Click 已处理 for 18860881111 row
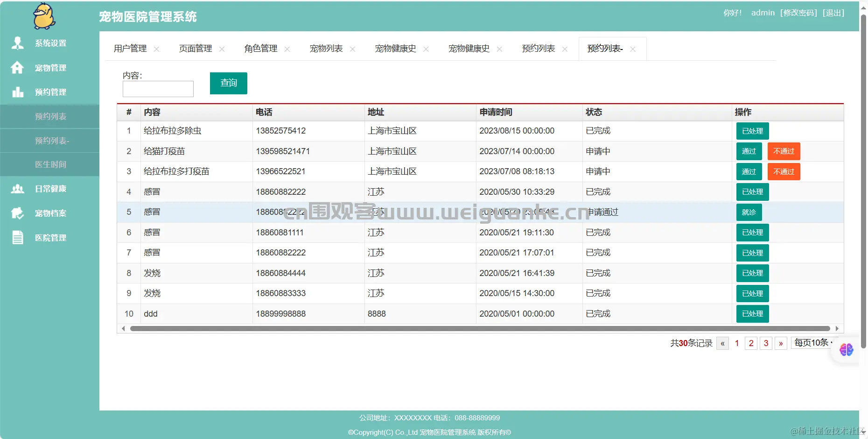The height and width of the screenshot is (439, 868). [x=753, y=233]
